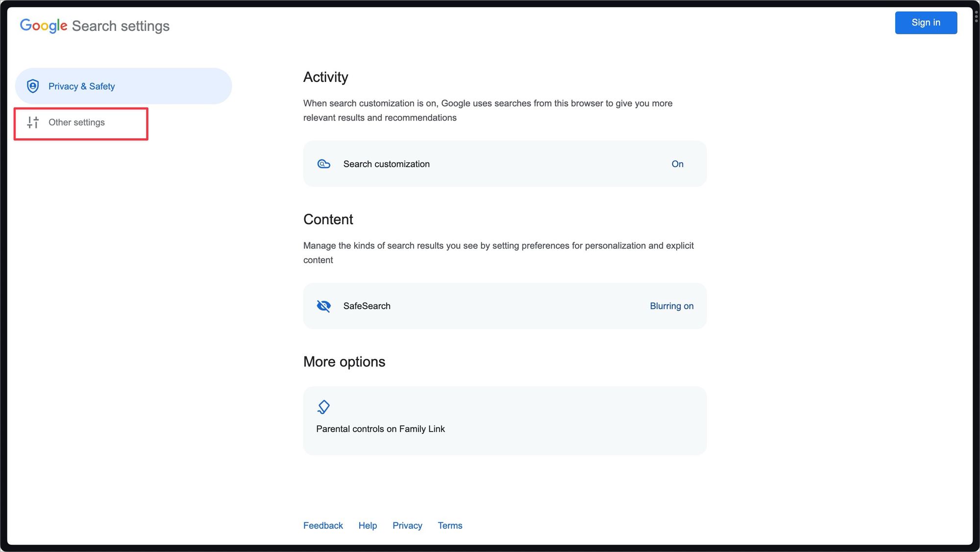Click the Google logo
The height and width of the screenshot is (552, 980).
point(44,25)
